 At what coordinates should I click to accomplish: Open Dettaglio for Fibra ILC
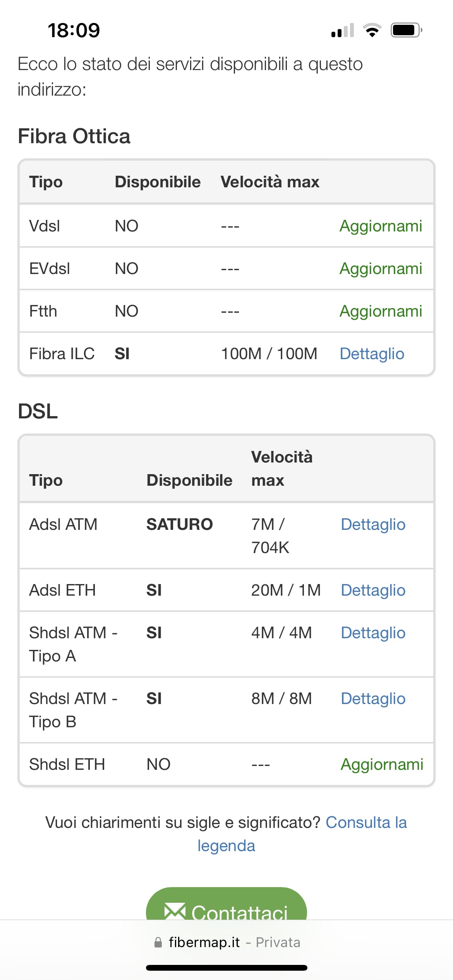pyautogui.click(x=372, y=354)
